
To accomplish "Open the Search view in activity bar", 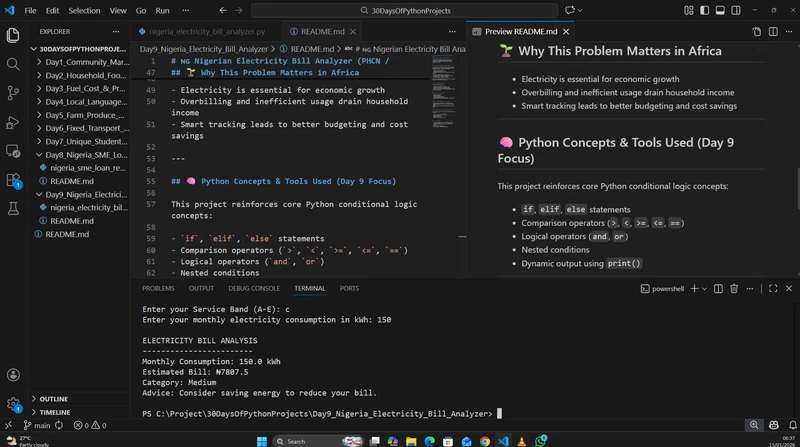I will 13,63.
